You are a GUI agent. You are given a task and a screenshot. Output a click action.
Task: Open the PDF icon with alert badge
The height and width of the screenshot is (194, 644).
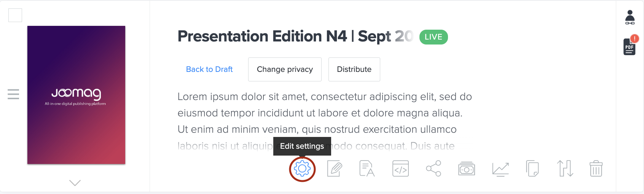[630, 46]
